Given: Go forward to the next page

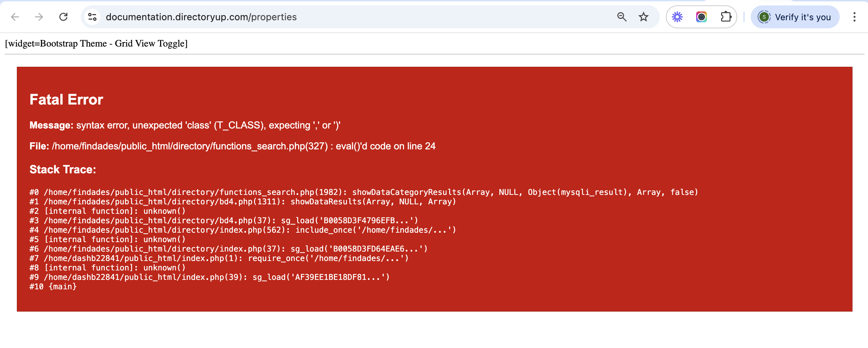Looking at the screenshot, I should [x=39, y=17].
